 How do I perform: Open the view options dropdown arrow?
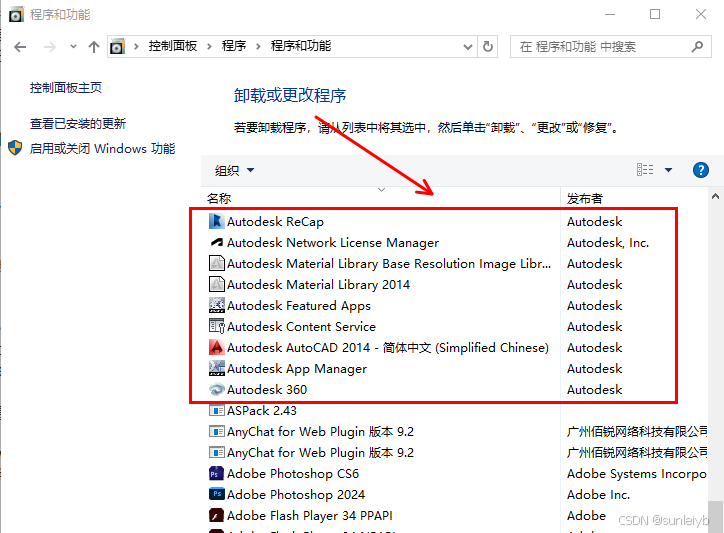(668, 170)
